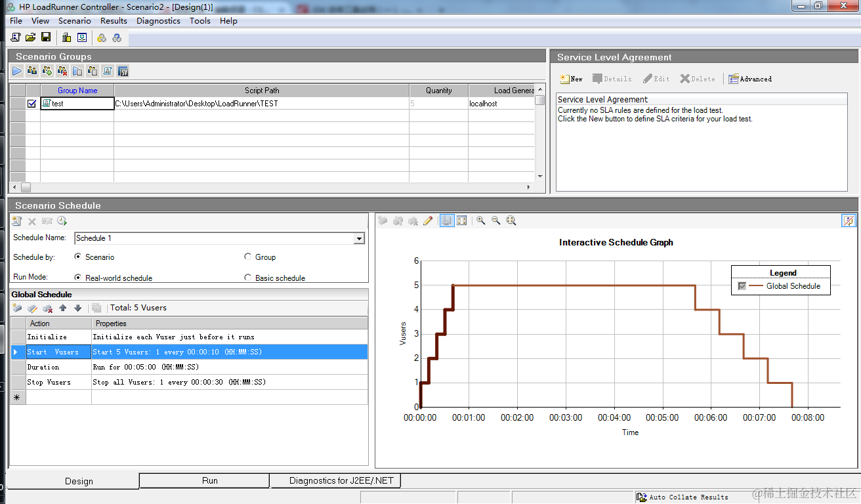Image resolution: width=861 pixels, height=504 pixels.
Task: Click the yellow Analyze Results rings icon
Action: [x=102, y=38]
